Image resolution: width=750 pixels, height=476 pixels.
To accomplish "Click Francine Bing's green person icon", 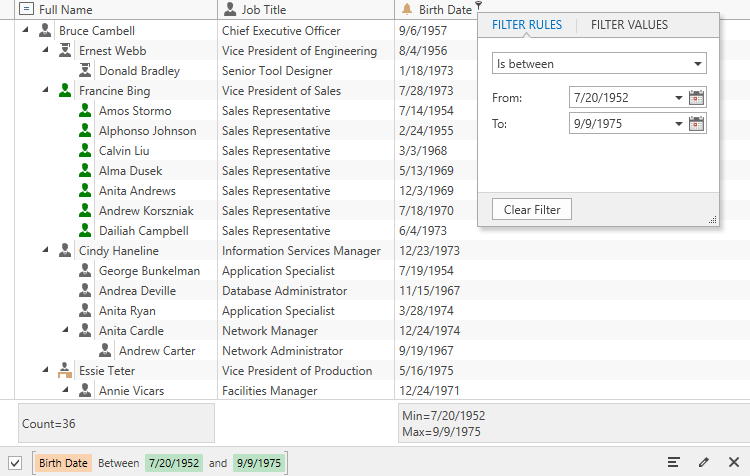I will point(65,90).
